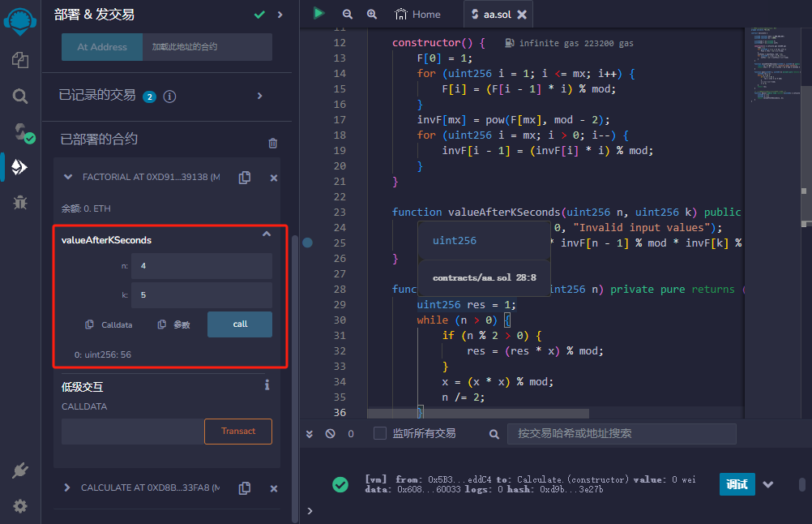
Task: Click the contracts/aa.sol 28:8 tooltip reference
Action: point(484,277)
